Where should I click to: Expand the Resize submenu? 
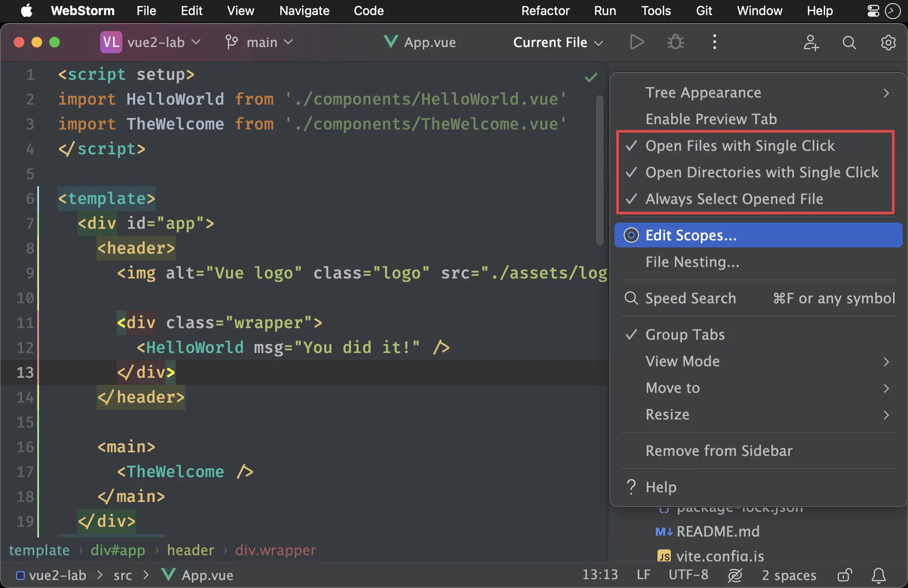coord(759,415)
